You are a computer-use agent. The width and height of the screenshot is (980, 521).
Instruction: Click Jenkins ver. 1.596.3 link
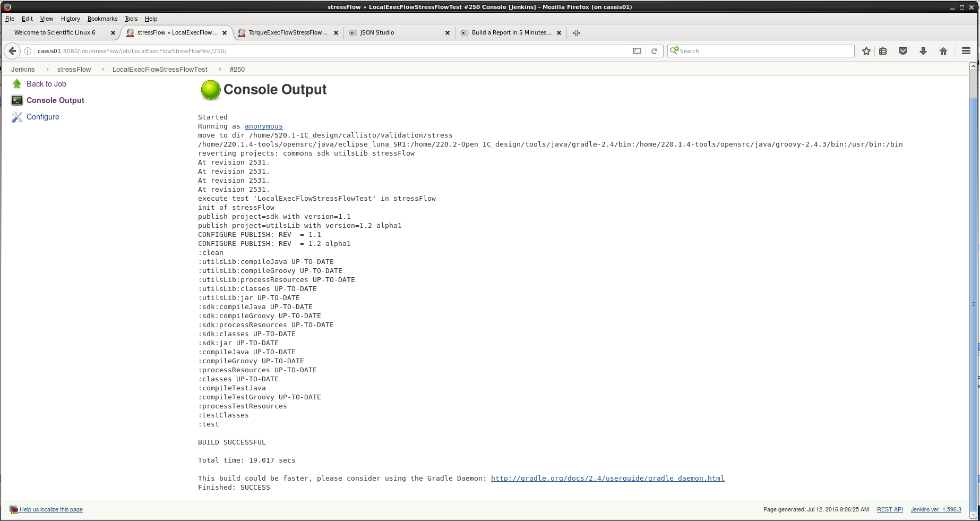click(x=936, y=510)
